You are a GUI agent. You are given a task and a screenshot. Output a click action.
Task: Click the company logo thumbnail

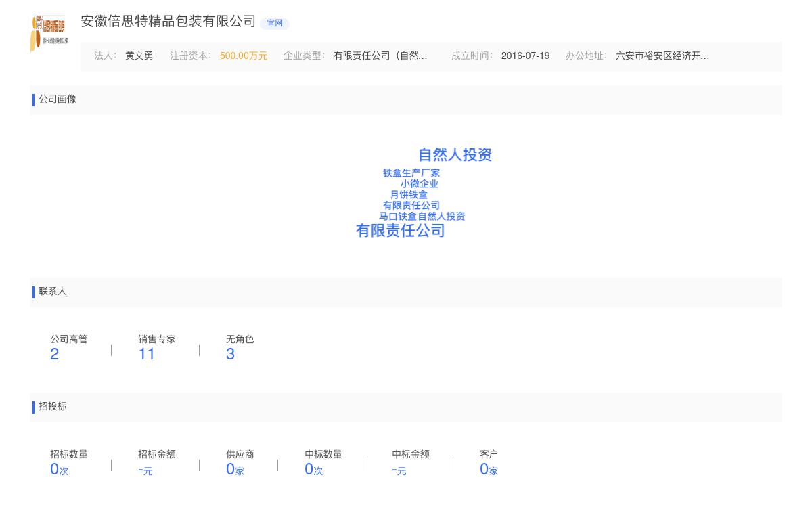pos(49,33)
